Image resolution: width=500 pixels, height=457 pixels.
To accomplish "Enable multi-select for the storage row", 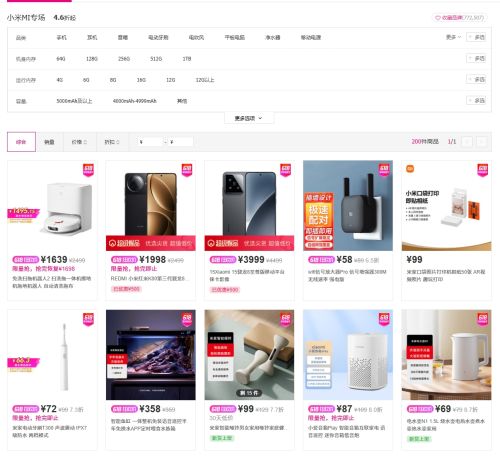I will tap(476, 59).
